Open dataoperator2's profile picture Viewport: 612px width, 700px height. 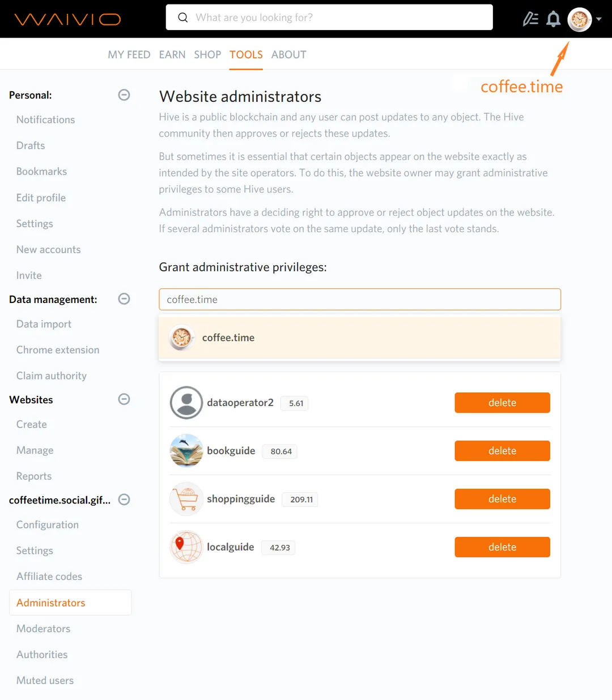click(x=186, y=403)
